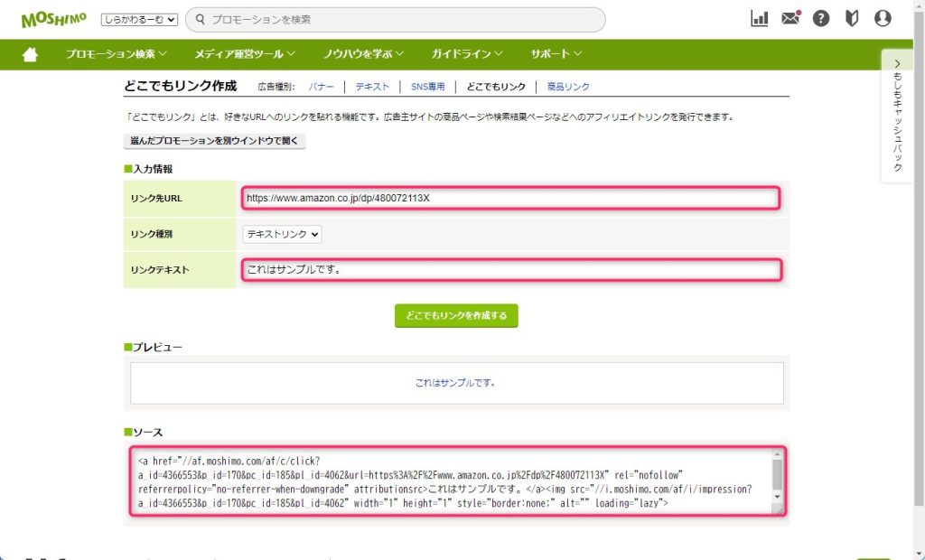The height and width of the screenshot is (560, 925).
Task: Switch to the バナー ad type tab
Action: pos(321,87)
